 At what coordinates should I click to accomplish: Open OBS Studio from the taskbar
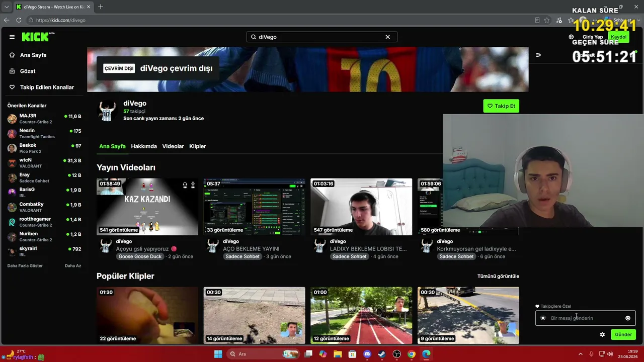coord(397,354)
